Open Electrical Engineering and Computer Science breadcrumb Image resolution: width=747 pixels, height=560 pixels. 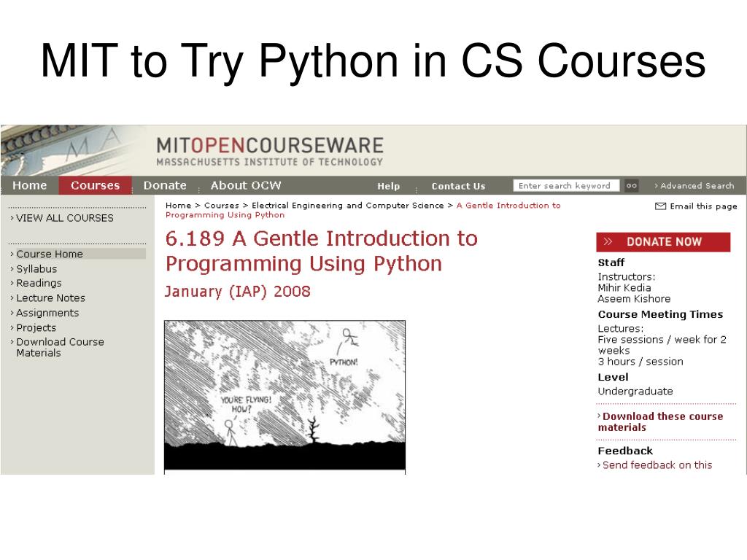tap(348, 205)
